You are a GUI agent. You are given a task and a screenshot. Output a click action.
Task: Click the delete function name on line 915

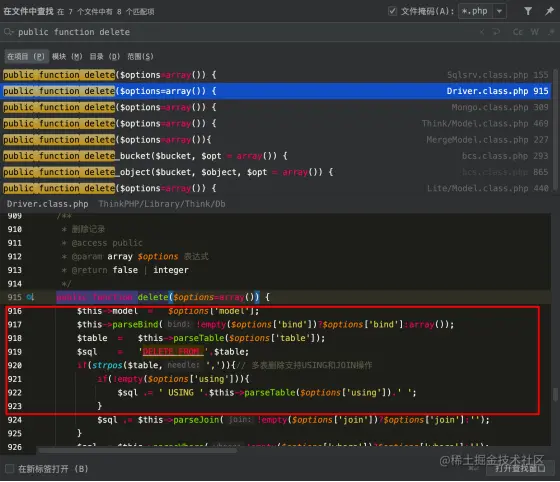153,297
